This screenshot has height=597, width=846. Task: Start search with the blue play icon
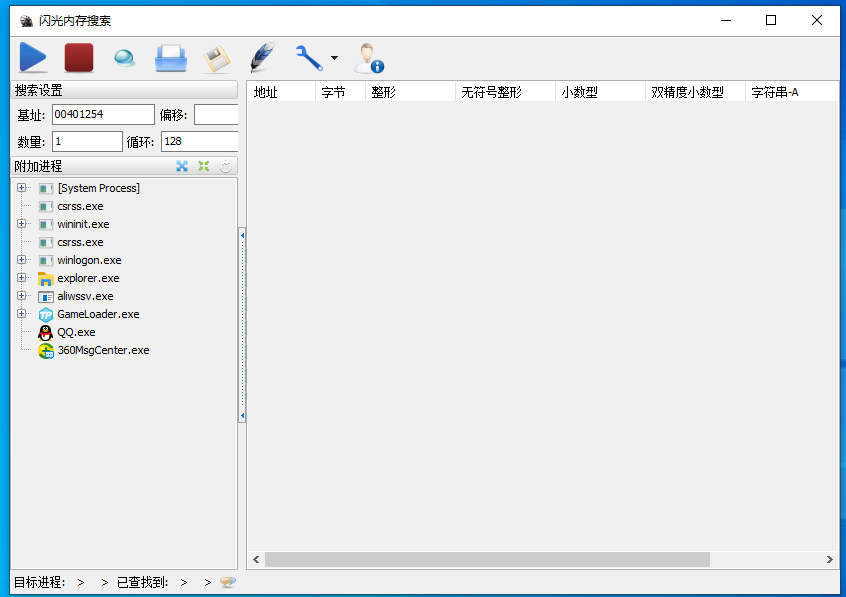click(33, 57)
